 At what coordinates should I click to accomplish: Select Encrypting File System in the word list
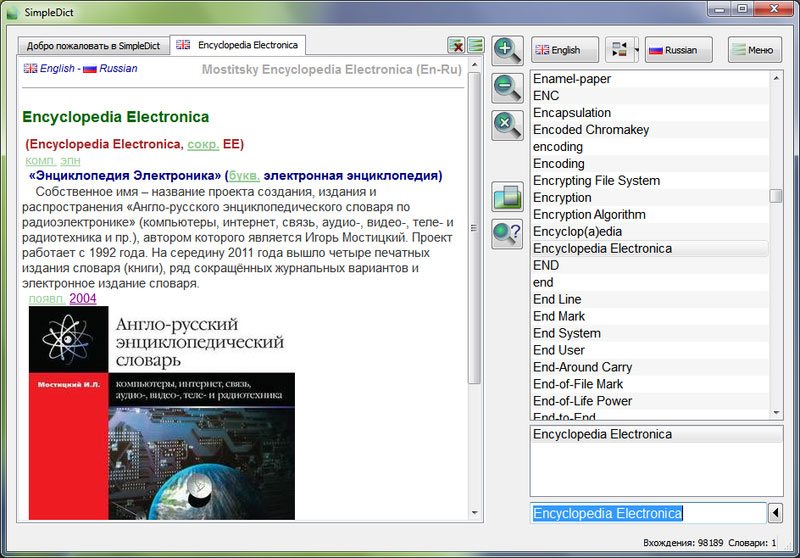tap(596, 181)
